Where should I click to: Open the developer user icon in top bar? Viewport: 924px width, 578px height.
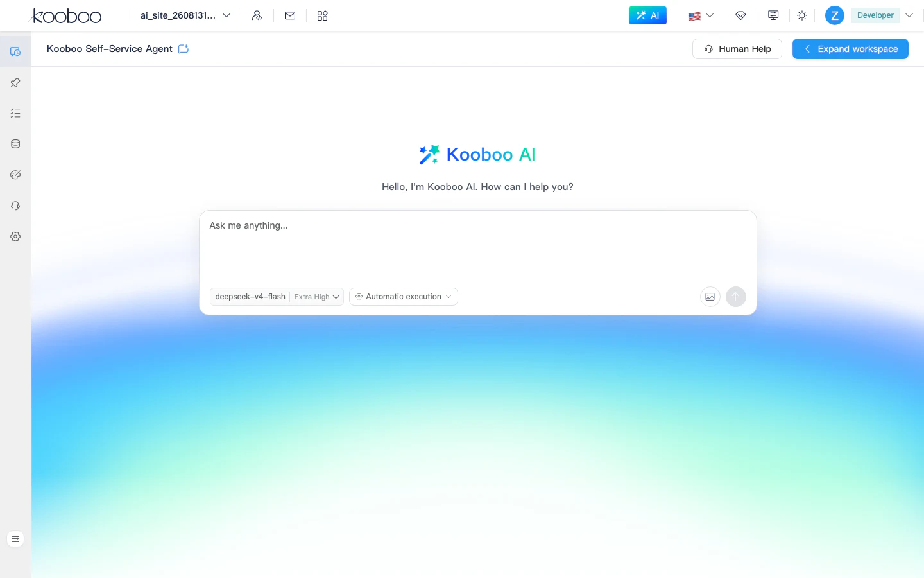point(257,15)
